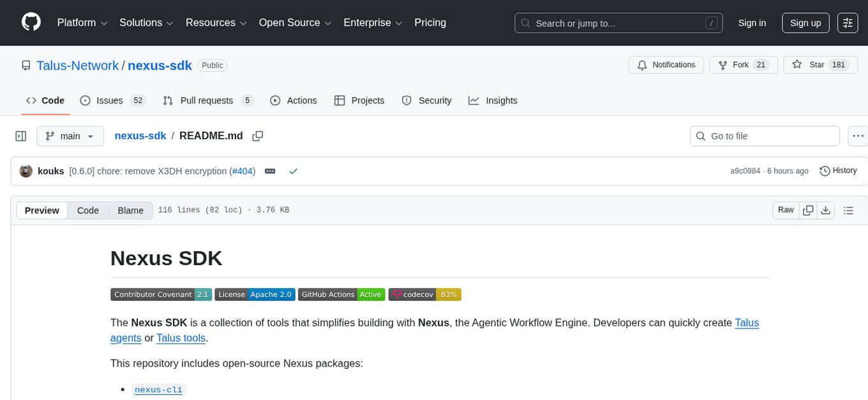The height and width of the screenshot is (400, 868).
Task: Open file History for README.md
Action: coord(838,171)
